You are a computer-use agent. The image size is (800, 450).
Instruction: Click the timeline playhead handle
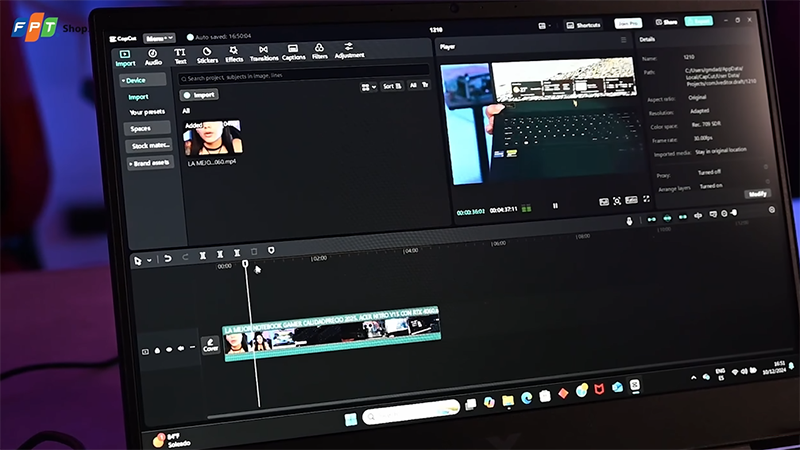click(245, 264)
